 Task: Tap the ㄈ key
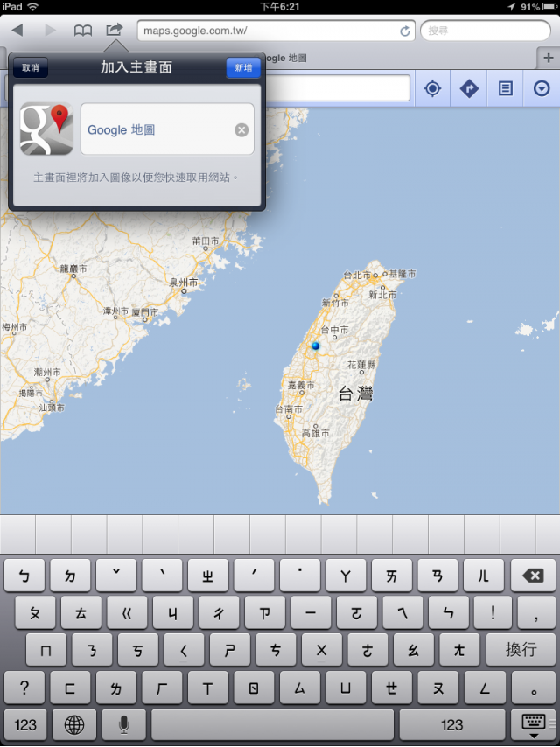(x=70, y=688)
